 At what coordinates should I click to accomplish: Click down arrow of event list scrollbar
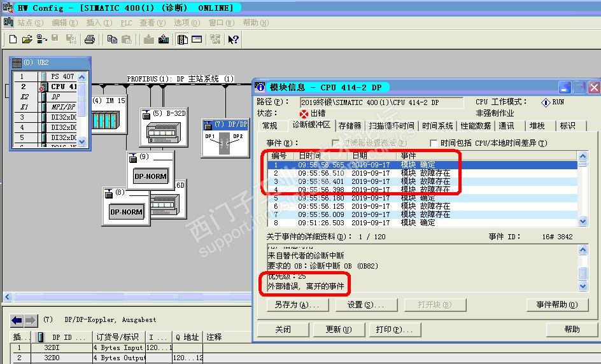[583, 221]
